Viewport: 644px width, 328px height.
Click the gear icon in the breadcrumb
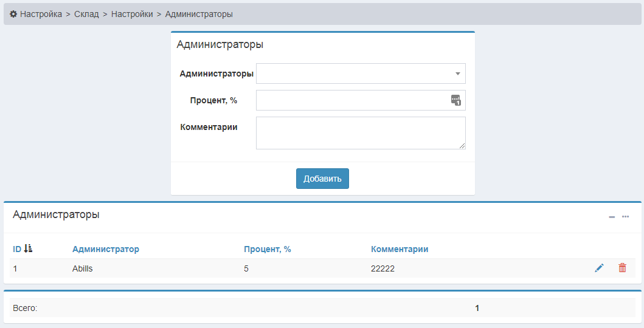click(13, 14)
